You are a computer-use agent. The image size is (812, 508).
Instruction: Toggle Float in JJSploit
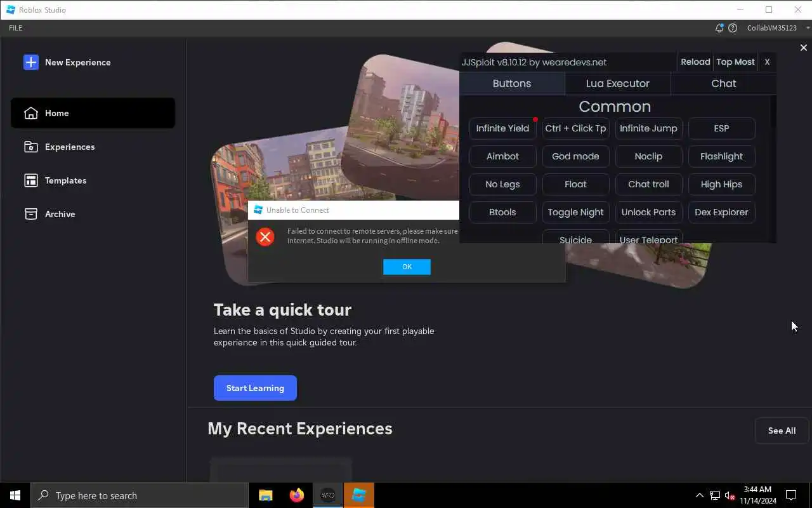point(575,184)
